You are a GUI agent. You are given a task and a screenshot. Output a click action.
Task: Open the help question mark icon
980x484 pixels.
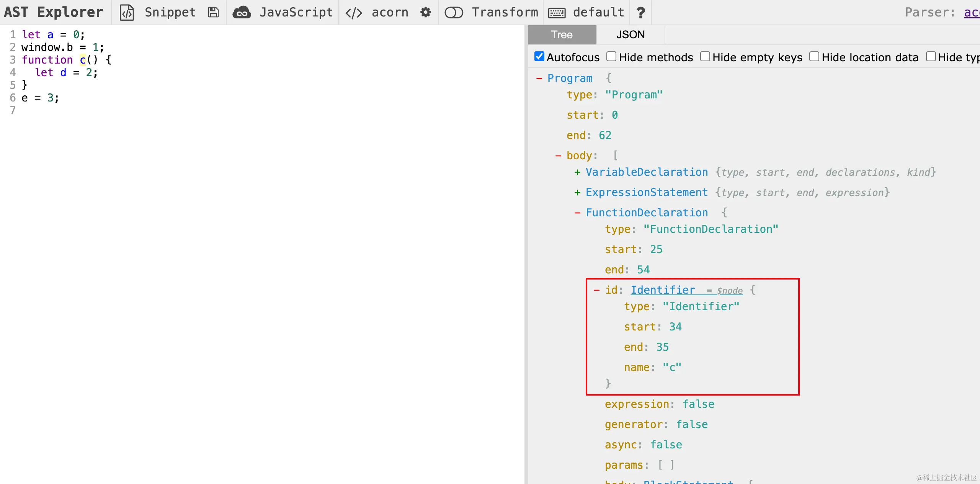click(641, 13)
